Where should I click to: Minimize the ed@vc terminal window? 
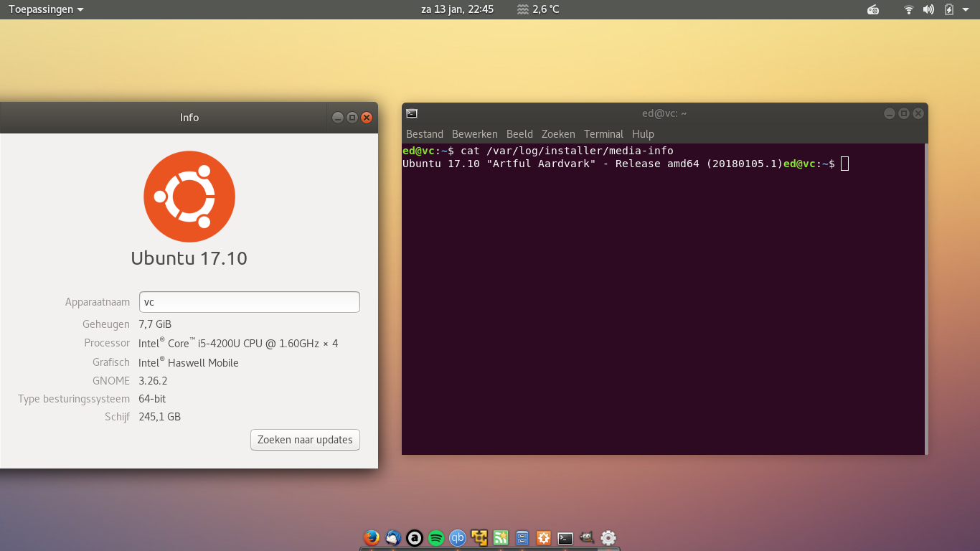coord(890,113)
